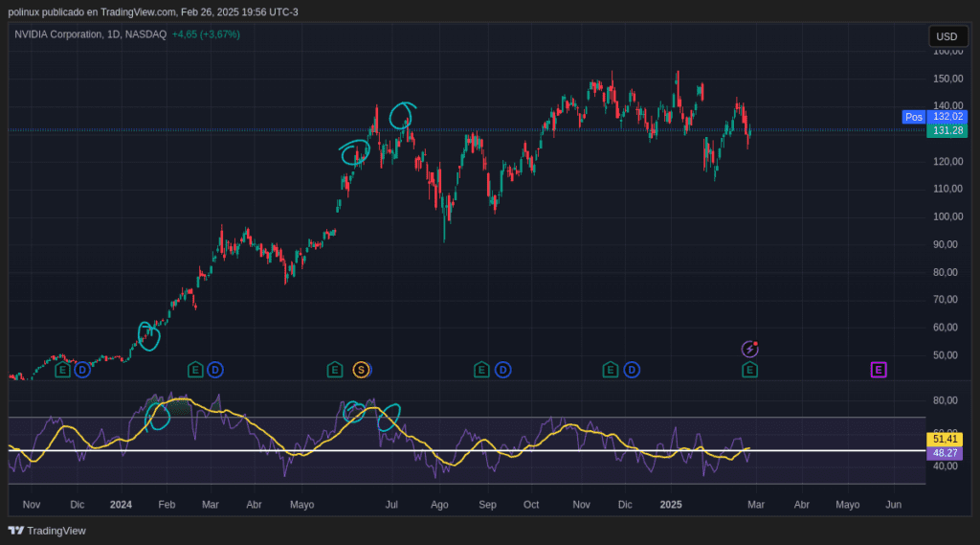Click the earnings marker E between Ago and Sep
The width and height of the screenshot is (980, 545).
[481, 370]
